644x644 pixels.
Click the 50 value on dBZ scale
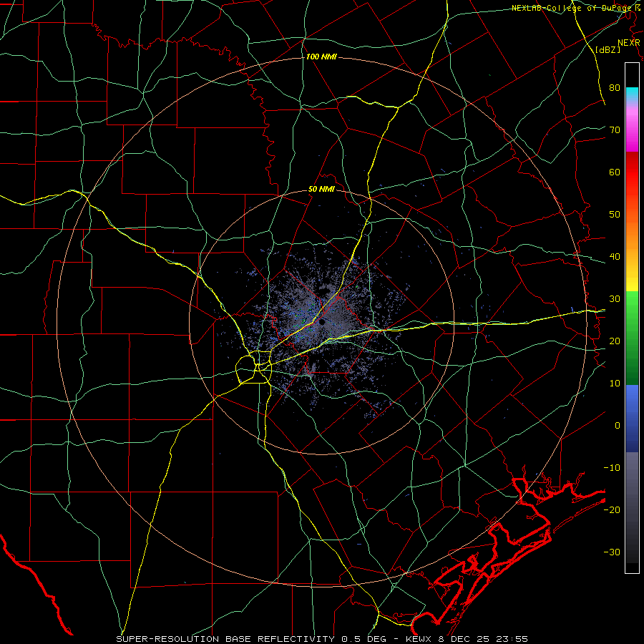615,215
